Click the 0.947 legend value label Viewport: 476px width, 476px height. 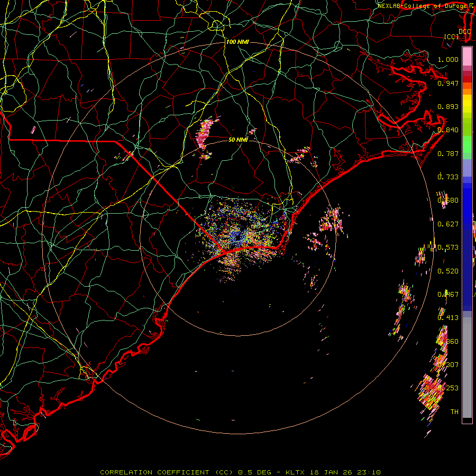[x=448, y=83]
